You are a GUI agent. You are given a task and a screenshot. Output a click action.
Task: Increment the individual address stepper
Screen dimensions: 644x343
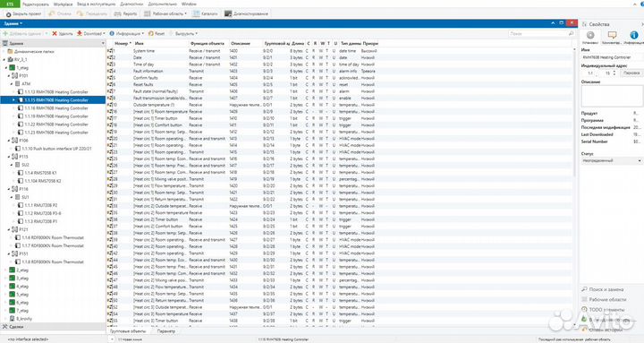[x=614, y=71]
